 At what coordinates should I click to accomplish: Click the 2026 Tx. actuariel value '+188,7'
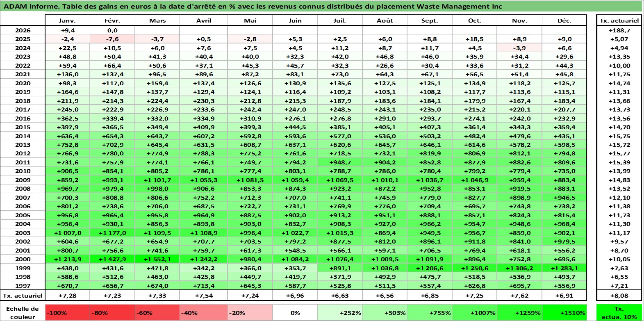[x=619, y=30]
